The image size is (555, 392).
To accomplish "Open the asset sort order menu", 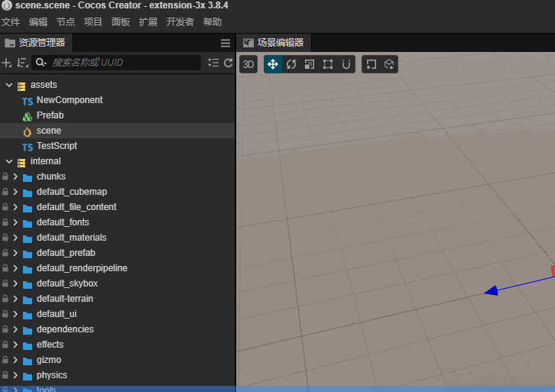I will [x=22, y=63].
